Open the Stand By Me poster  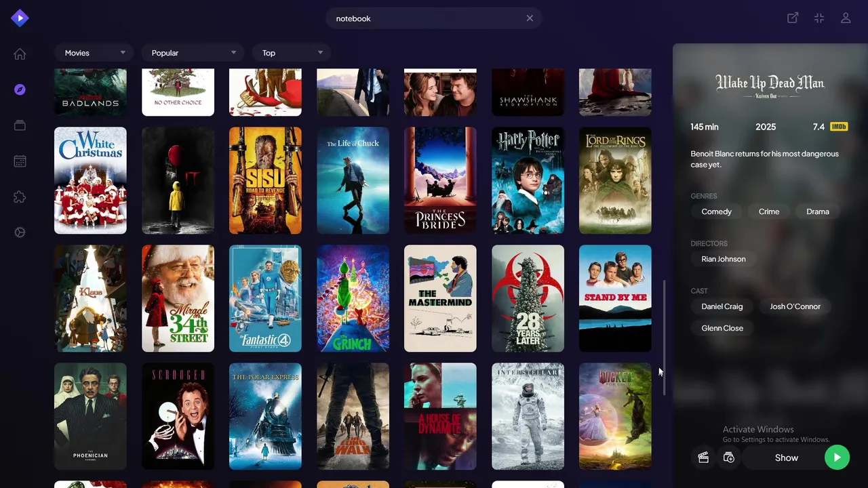[615, 298]
